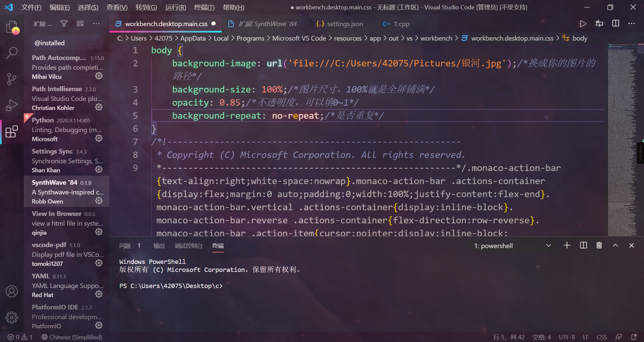Toggle panel maximize with the chevron icon
The width and height of the screenshot is (644, 342).
[x=615, y=245]
